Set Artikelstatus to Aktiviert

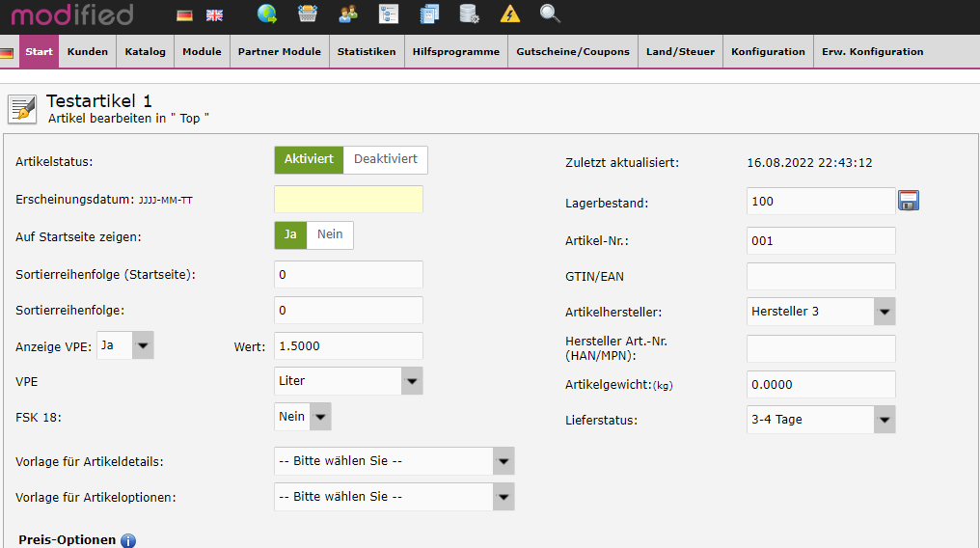pos(309,159)
